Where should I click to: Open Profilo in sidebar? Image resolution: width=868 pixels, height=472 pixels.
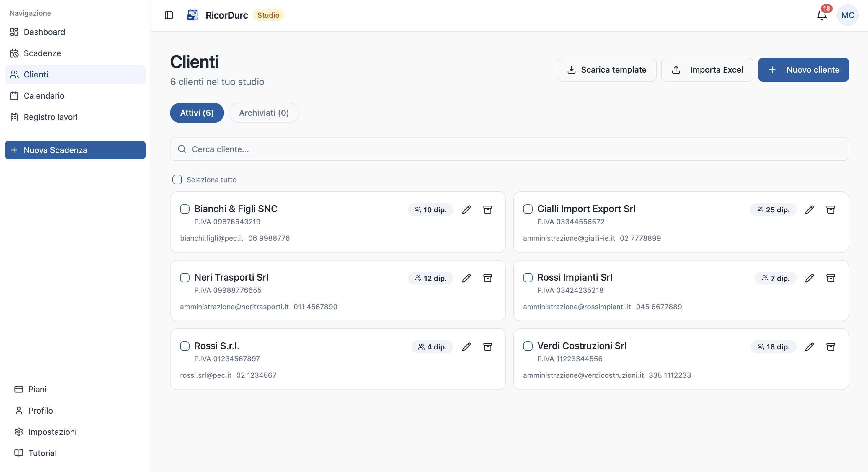click(75, 411)
